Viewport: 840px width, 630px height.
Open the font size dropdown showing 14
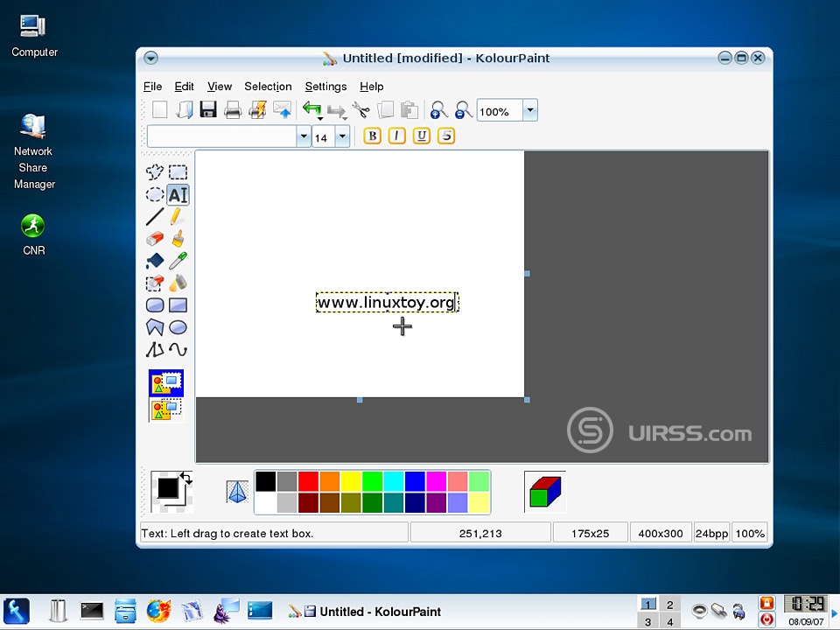tap(341, 136)
